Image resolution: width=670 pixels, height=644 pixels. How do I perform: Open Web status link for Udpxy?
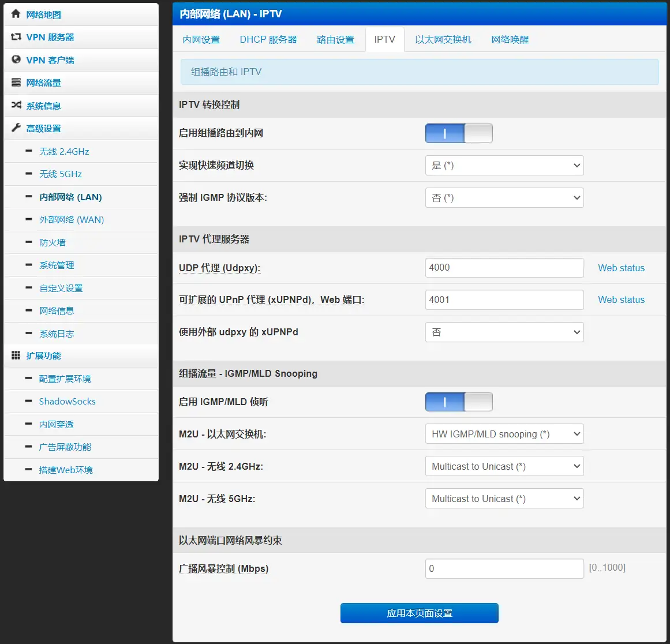point(622,268)
